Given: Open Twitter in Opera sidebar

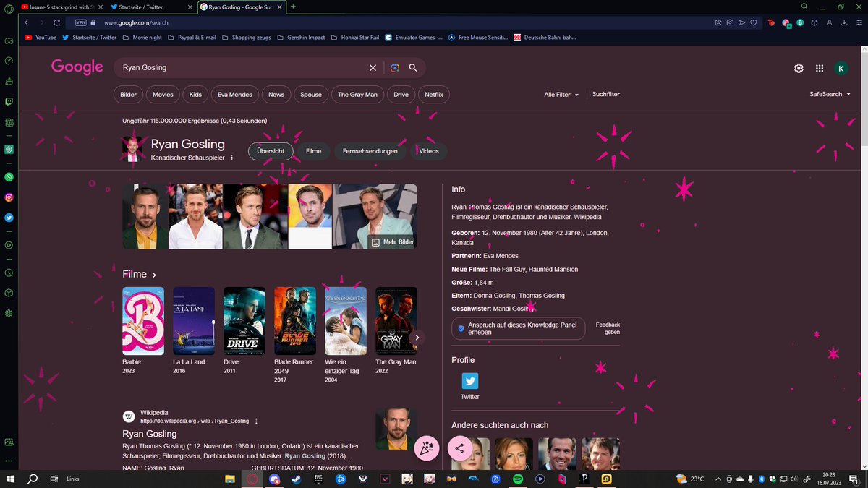Looking at the screenshot, I should [9, 217].
